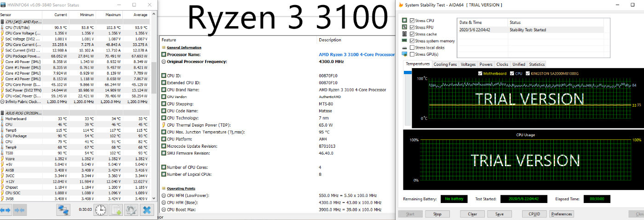Enable the Stress local disks checkbox
Viewport: 644px width, 220px height.
pos(412,47)
